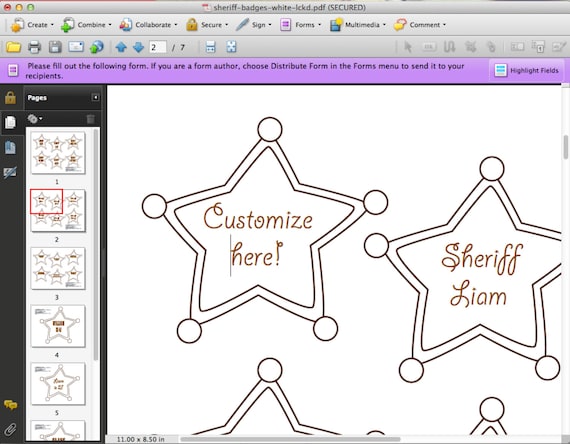The height and width of the screenshot is (444, 570).
Task: Select page 4 thumbnail in Pages panel
Action: click(x=58, y=326)
